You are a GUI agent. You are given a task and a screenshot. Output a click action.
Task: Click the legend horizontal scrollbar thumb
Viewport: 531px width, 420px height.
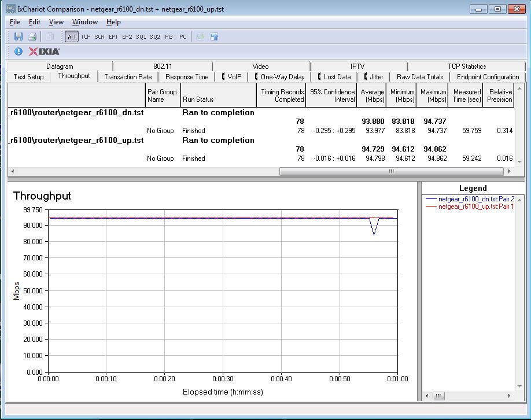coord(438,396)
